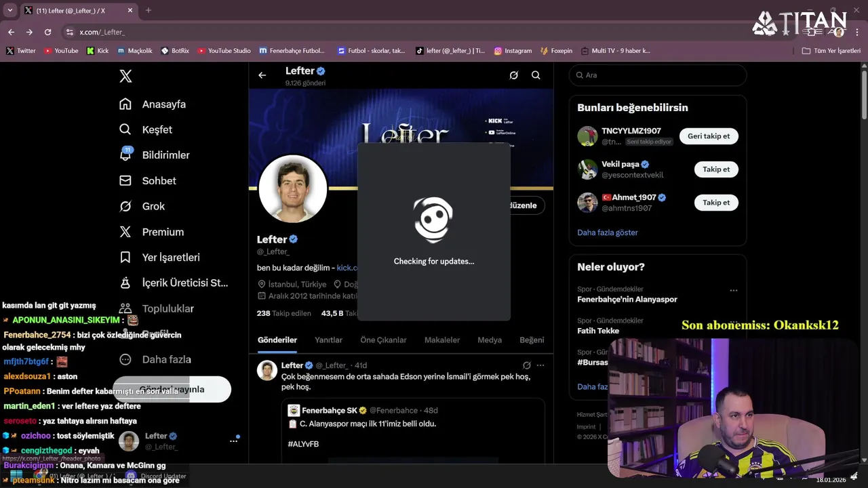Open new browser tab plus button
This screenshot has height=488, width=868.
149,10
